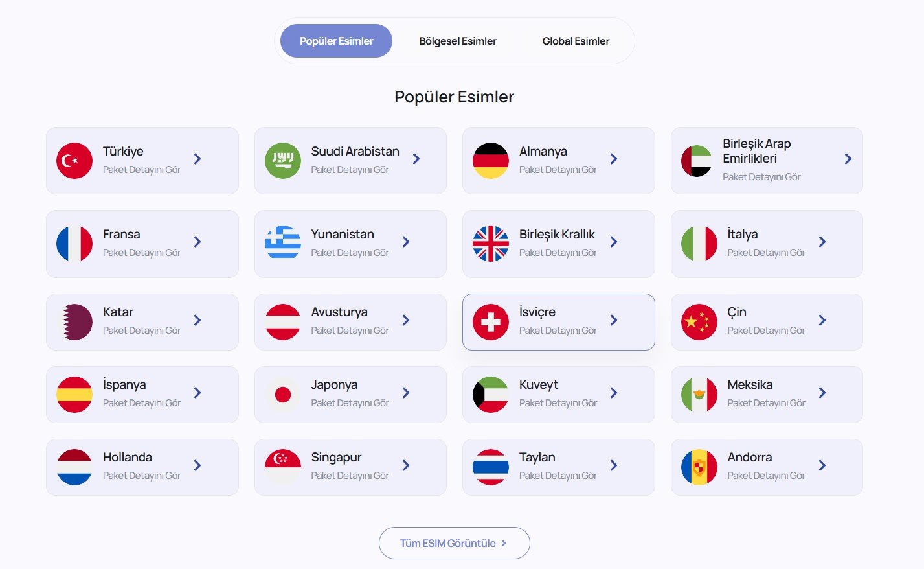Image resolution: width=924 pixels, height=569 pixels.
Task: Click the Birleşik Krallık flag icon
Action: [491, 244]
